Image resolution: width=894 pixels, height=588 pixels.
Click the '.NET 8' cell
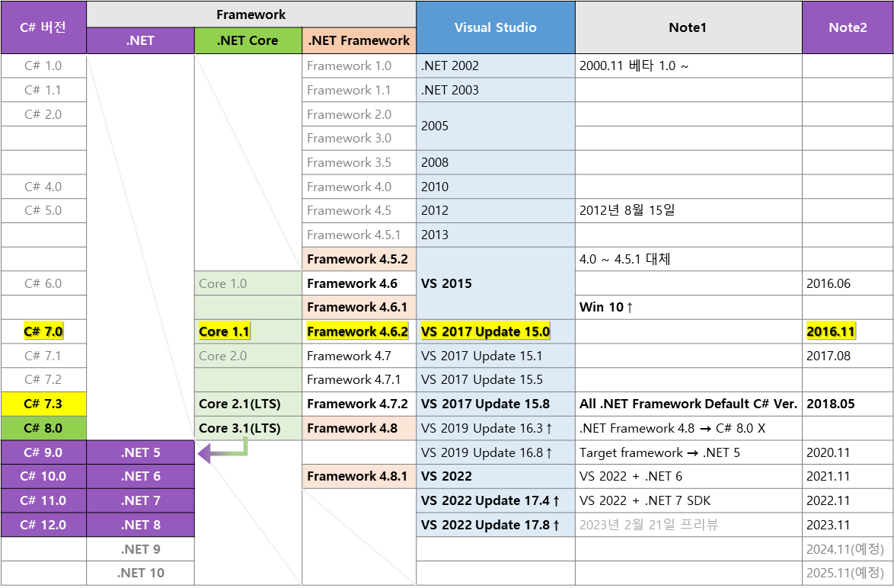click(x=140, y=525)
